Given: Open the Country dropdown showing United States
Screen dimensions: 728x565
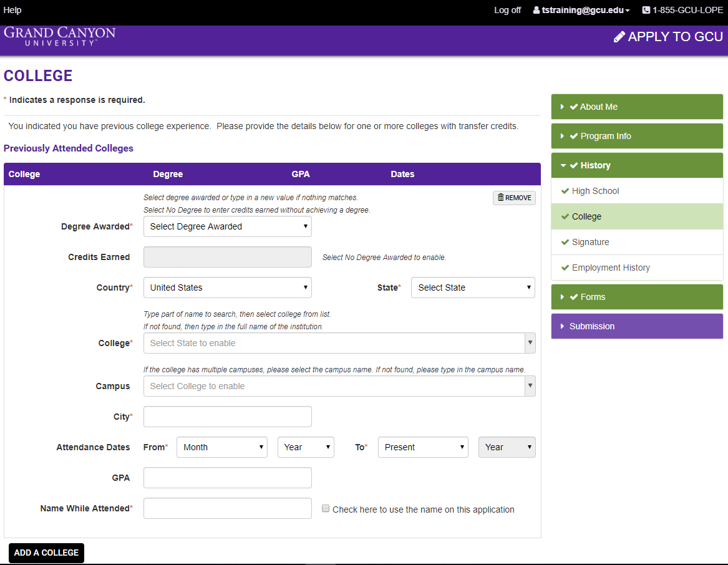Looking at the screenshot, I should coord(228,287).
